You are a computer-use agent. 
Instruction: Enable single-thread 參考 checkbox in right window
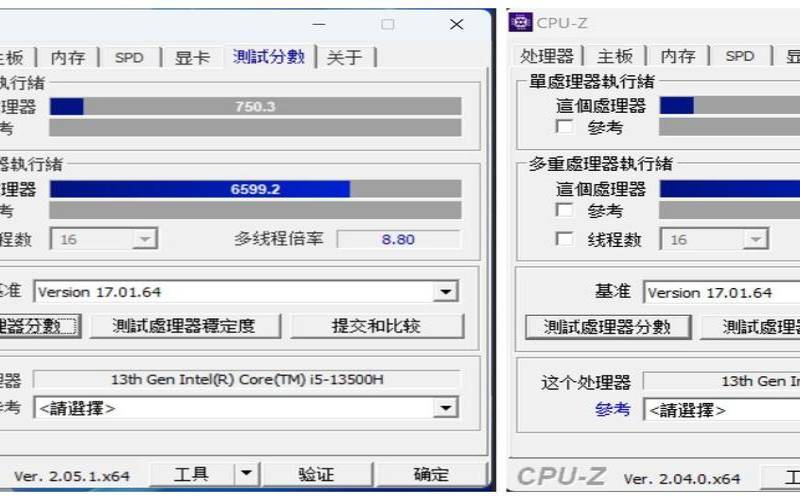coord(564,126)
